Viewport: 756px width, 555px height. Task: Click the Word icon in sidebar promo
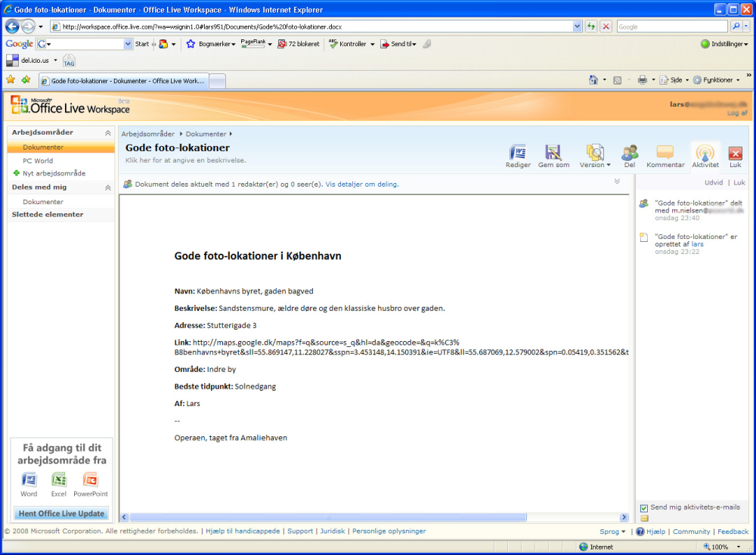coord(29,480)
